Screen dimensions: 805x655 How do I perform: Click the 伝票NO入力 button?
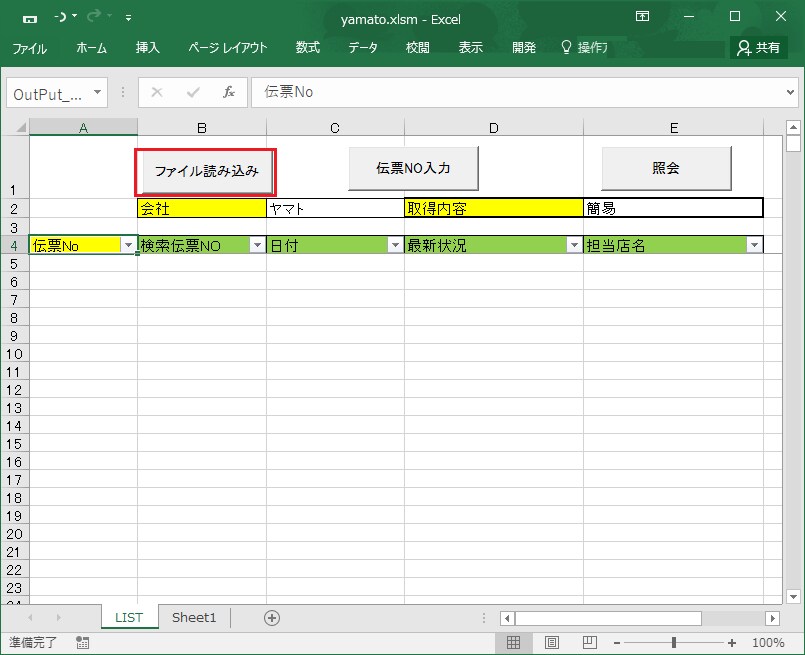pyautogui.click(x=413, y=168)
